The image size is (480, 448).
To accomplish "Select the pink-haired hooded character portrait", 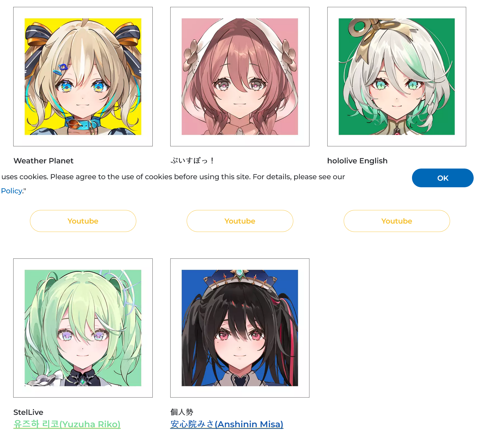I will (240, 77).
